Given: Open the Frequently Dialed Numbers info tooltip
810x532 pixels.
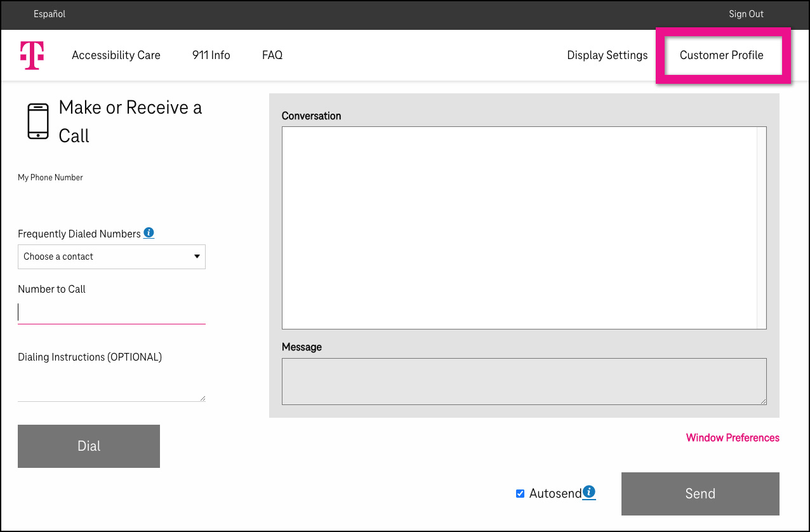Looking at the screenshot, I should 149,232.
